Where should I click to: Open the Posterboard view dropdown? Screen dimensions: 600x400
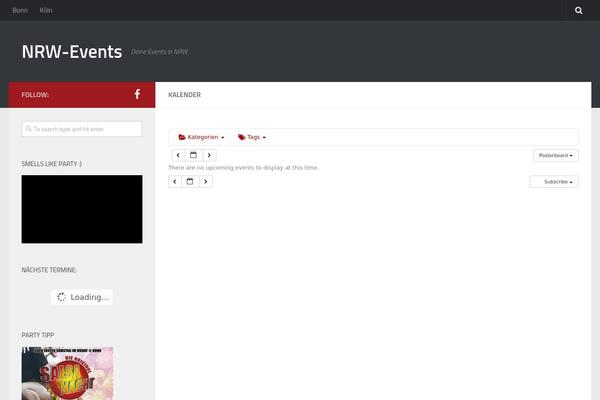[556, 155]
